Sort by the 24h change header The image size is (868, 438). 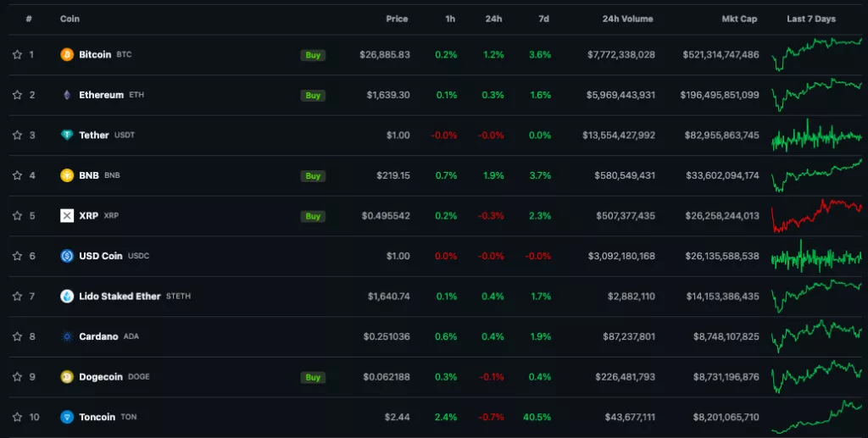[494, 19]
